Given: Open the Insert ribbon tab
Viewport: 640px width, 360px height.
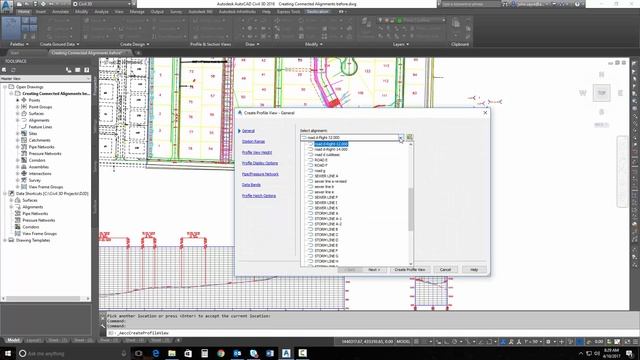Looking at the screenshot, I should [x=41, y=12].
